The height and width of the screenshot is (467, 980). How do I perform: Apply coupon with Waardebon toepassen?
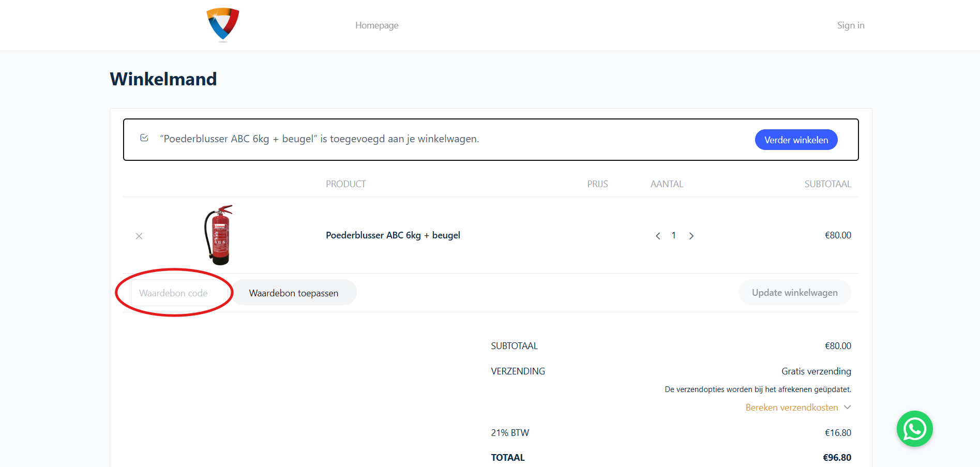[294, 293]
